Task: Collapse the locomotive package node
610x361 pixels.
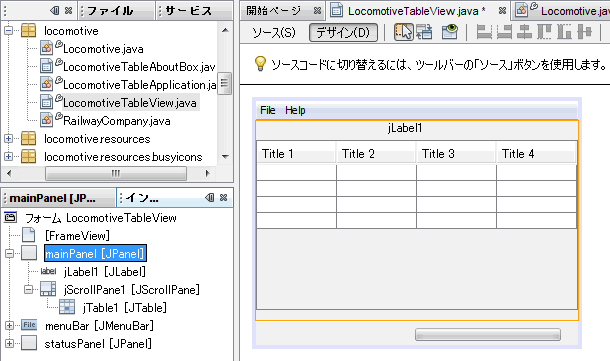Action: (x=9, y=30)
